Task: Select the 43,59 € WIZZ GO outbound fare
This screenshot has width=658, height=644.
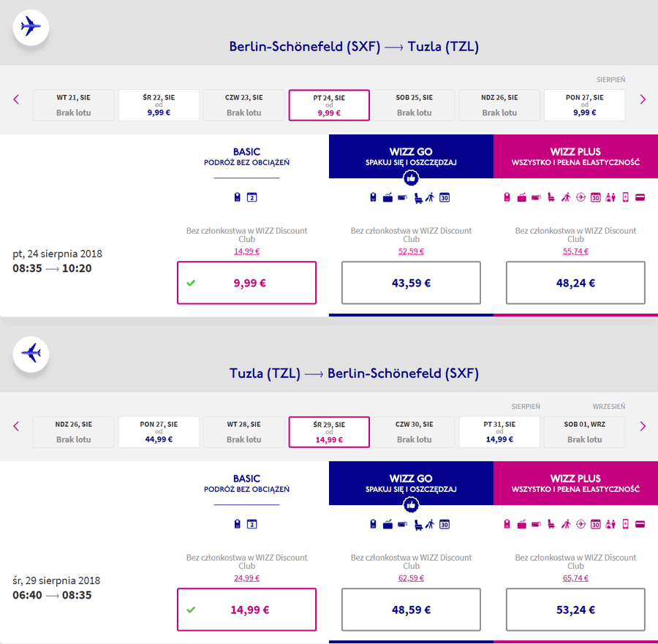Action: coord(411,283)
